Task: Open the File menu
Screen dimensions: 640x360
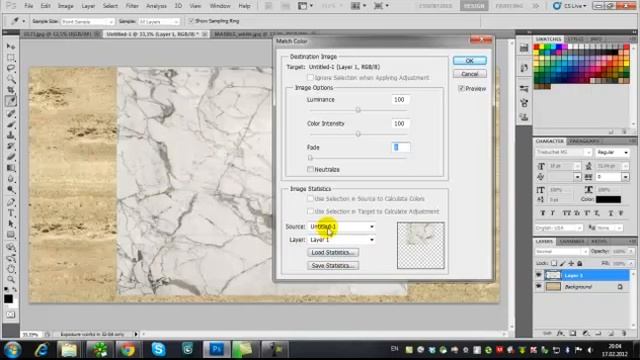Action: 29,6
